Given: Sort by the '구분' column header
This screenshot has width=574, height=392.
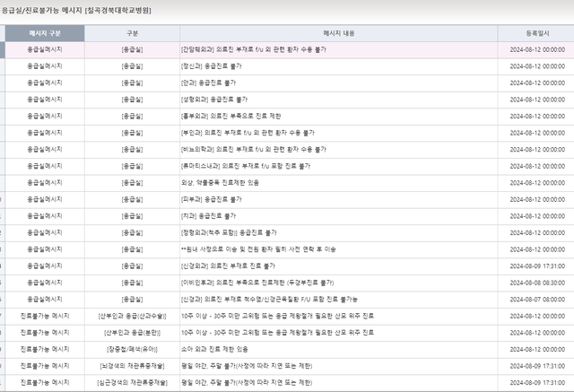Looking at the screenshot, I should coord(132,33).
